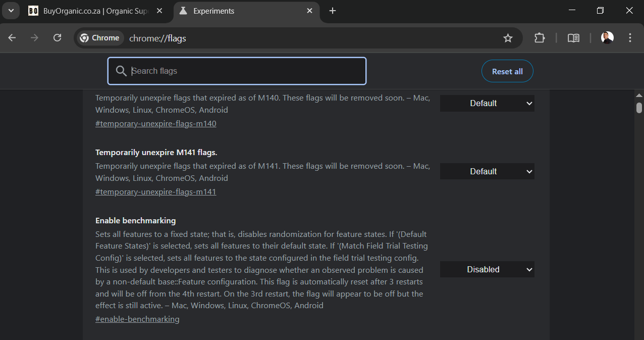Bookmark this page with the star icon

pyautogui.click(x=508, y=38)
